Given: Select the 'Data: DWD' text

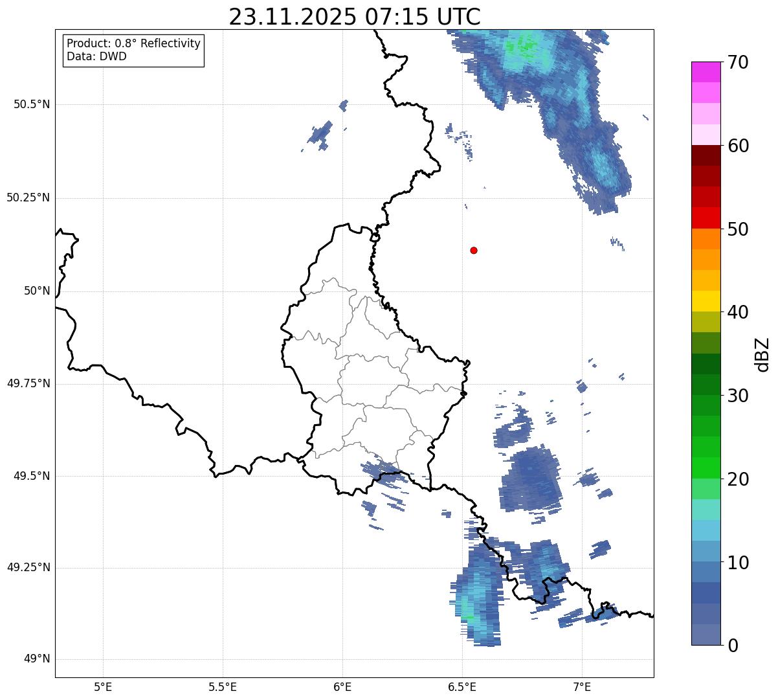Looking at the screenshot, I should [x=97, y=56].
